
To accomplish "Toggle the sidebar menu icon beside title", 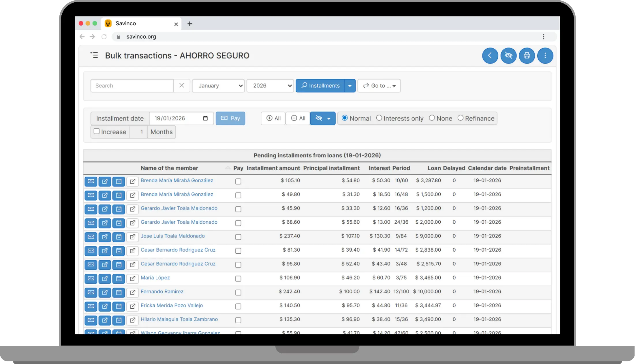I will (x=94, y=55).
